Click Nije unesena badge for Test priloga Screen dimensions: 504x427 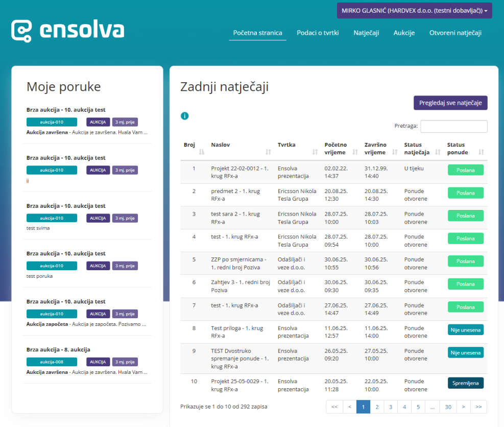(x=465, y=329)
